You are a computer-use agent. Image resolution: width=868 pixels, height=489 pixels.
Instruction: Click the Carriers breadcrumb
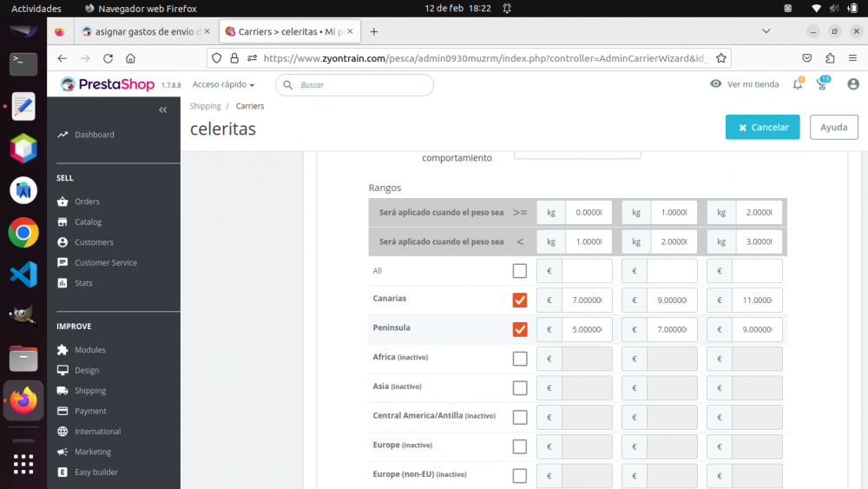pyautogui.click(x=250, y=106)
